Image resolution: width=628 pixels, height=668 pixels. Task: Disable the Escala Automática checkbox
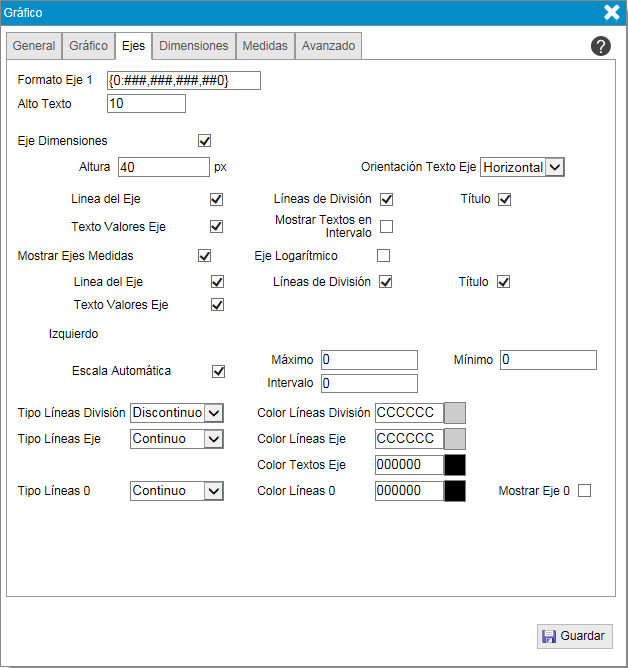pos(219,371)
